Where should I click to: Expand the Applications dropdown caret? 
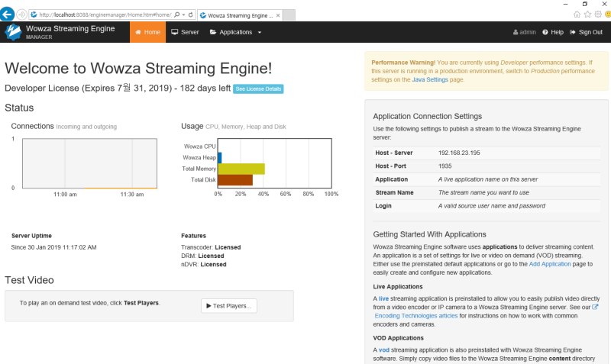(260, 32)
